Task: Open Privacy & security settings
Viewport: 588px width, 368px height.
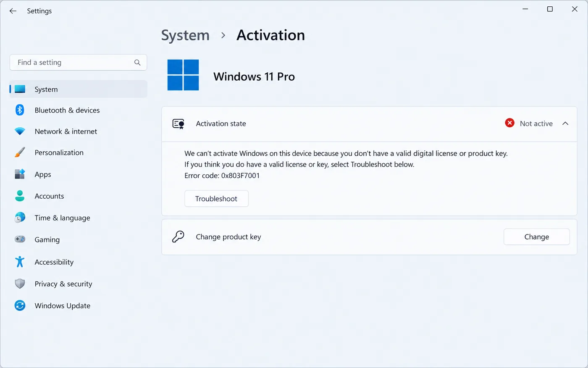Action: coord(78,284)
